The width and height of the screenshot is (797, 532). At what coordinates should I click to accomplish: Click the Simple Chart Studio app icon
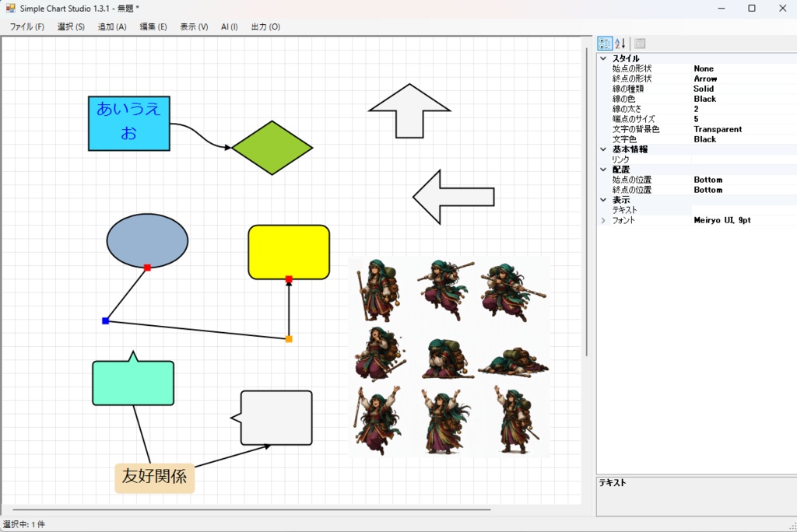pos(10,8)
